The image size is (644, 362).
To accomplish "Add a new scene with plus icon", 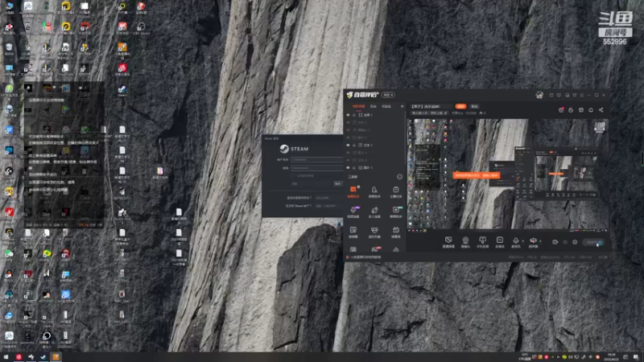I will pos(402,106).
